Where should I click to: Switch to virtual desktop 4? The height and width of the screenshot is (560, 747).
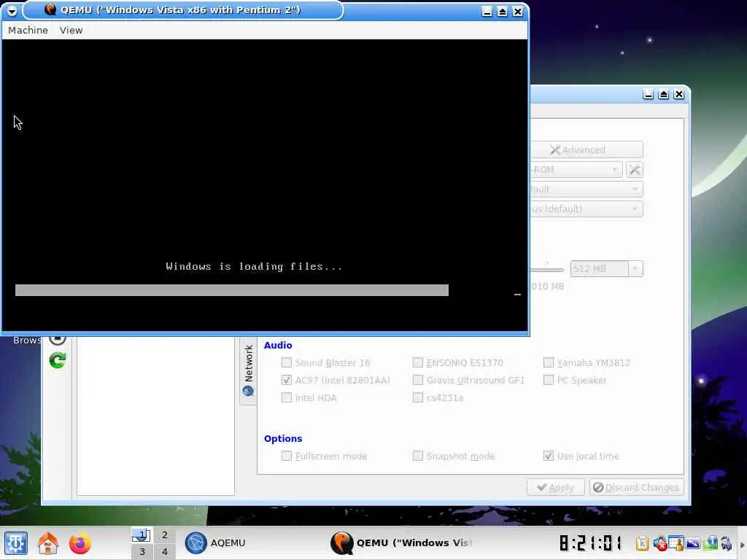pos(165,551)
